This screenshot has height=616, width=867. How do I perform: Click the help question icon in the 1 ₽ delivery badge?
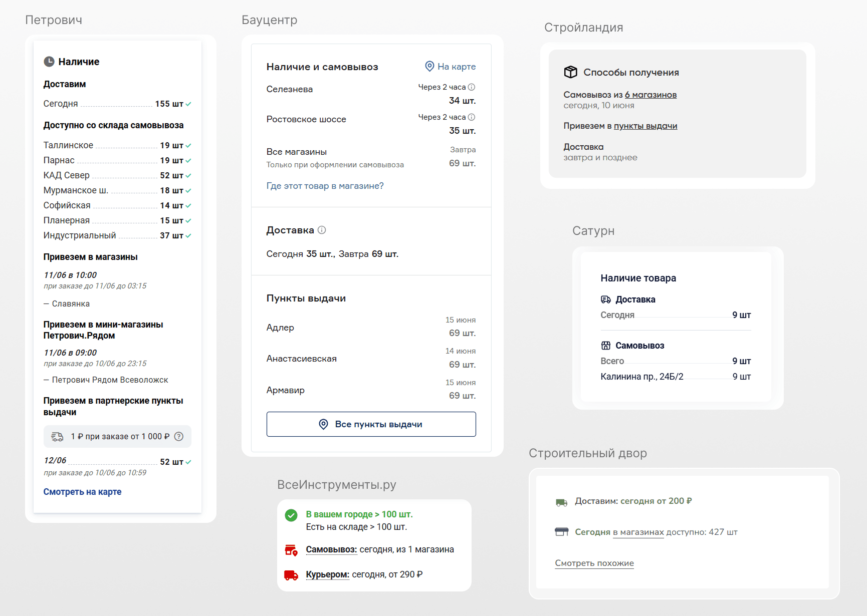(x=179, y=436)
